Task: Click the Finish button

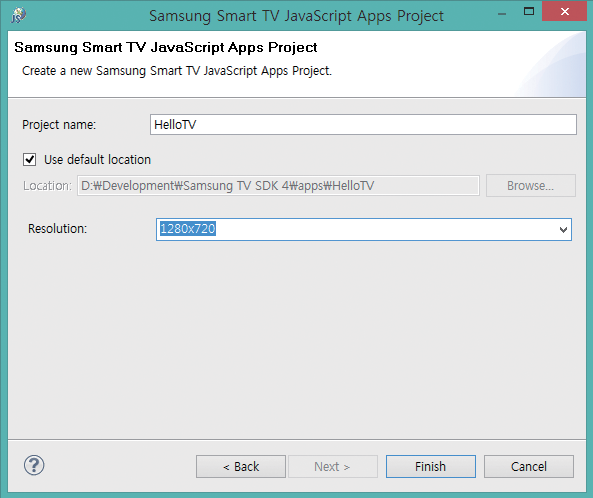Action: [431, 467]
